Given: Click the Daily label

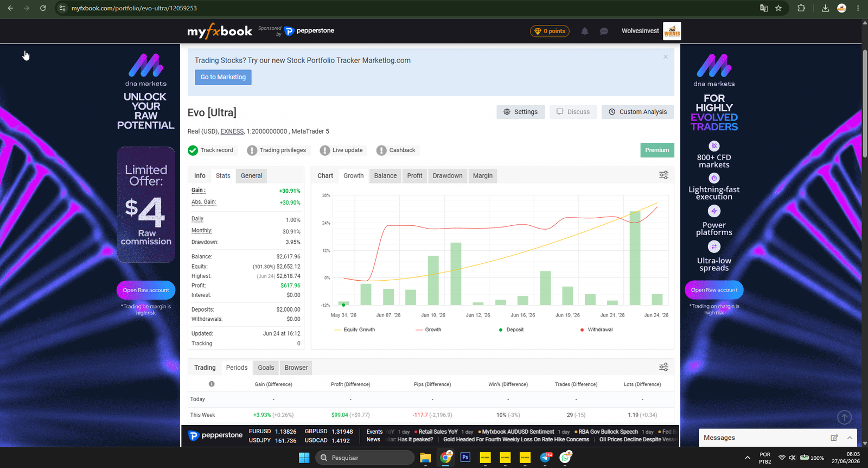Looking at the screenshot, I should tap(197, 219).
